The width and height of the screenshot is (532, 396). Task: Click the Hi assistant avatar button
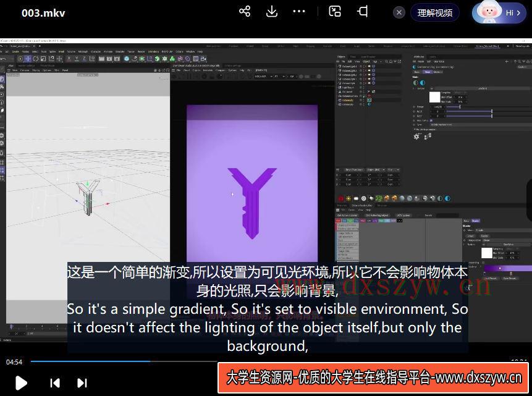coord(499,13)
